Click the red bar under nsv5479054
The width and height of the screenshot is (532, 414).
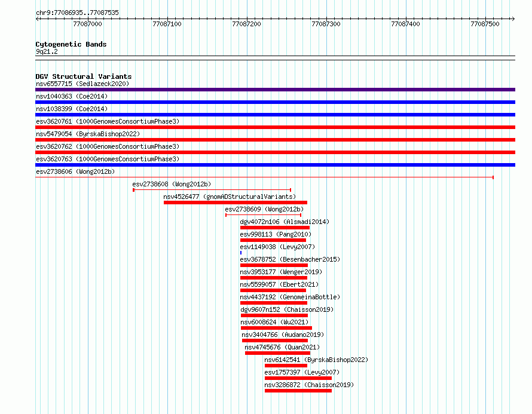(275, 140)
